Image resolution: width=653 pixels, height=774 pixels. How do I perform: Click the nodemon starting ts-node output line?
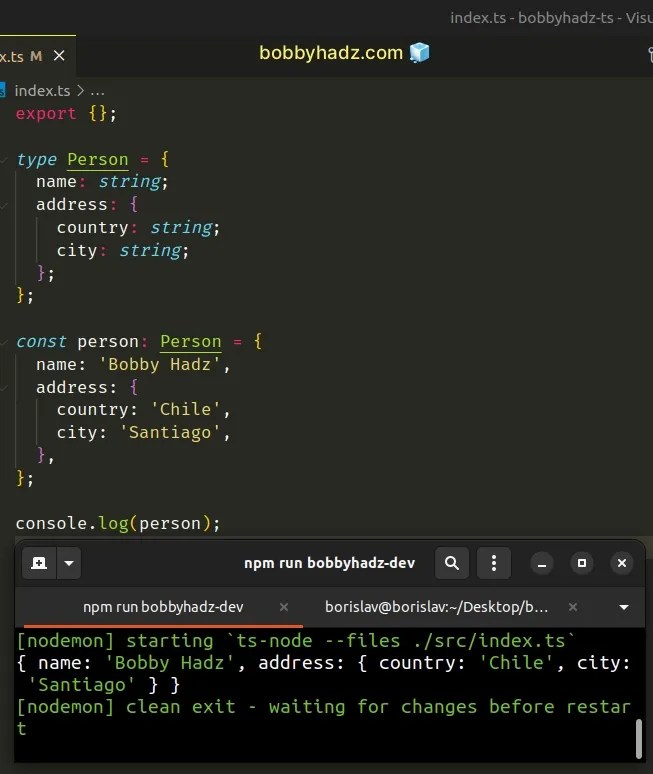pyautogui.click(x=296, y=641)
